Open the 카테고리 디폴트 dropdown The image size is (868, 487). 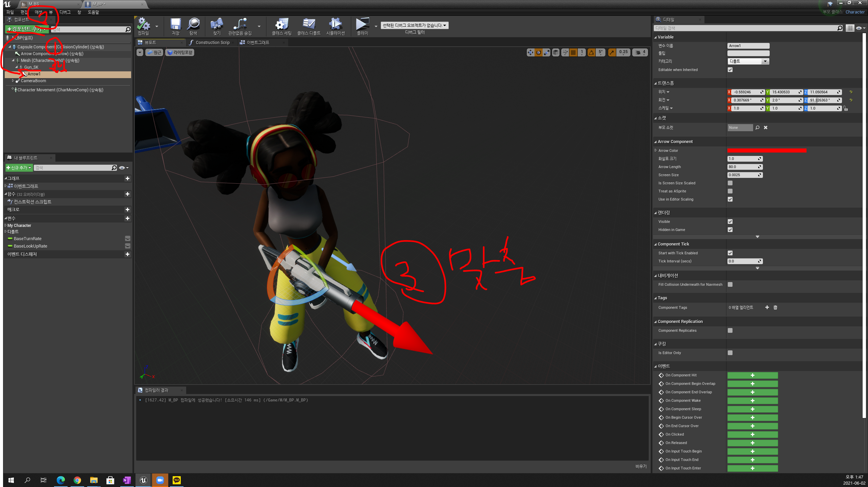click(x=748, y=61)
